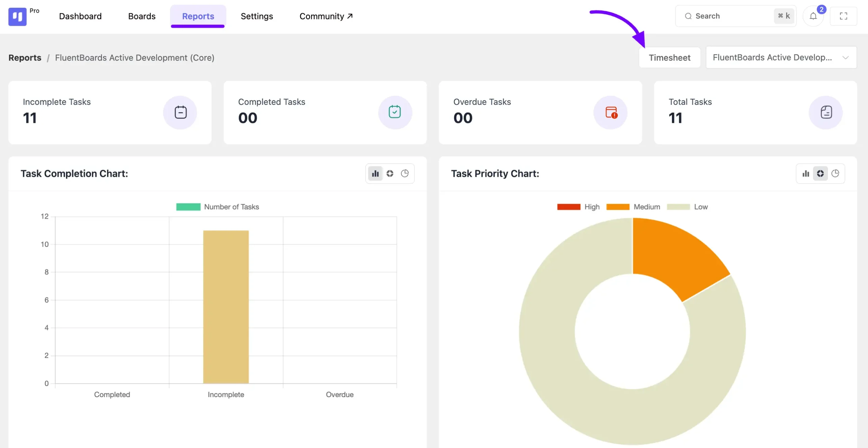Viewport: 868px width, 448px height.
Task: Click the search magnifier icon
Action: coord(688,16)
